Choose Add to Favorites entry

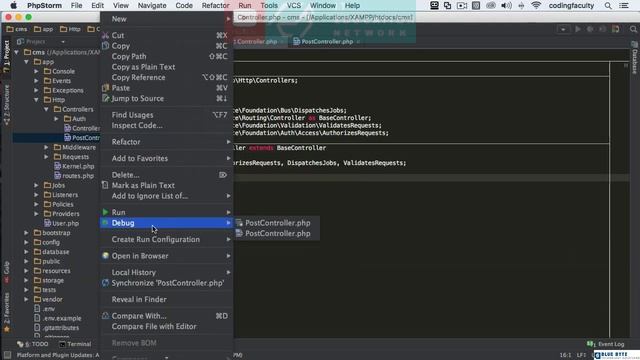pyautogui.click(x=167, y=158)
